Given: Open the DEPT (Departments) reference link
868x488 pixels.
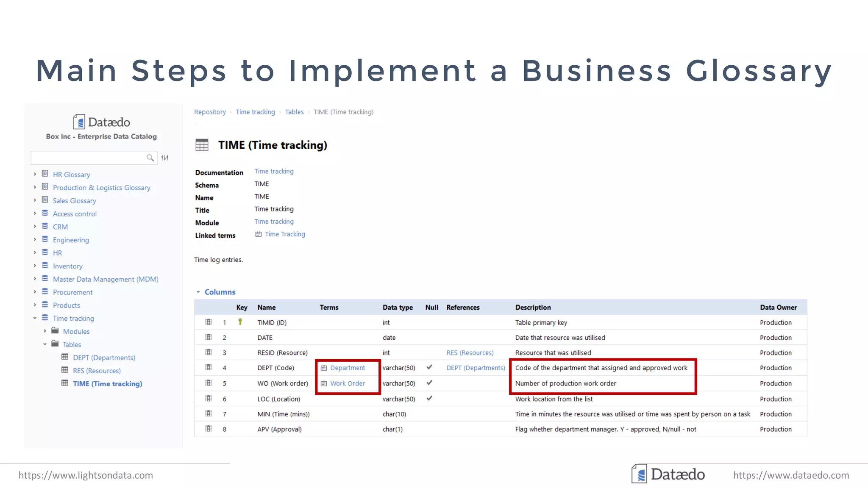Looking at the screenshot, I should click(476, 368).
